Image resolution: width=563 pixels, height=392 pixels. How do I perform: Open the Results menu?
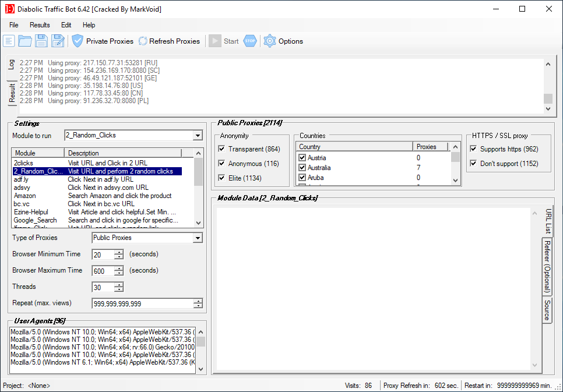coord(40,25)
